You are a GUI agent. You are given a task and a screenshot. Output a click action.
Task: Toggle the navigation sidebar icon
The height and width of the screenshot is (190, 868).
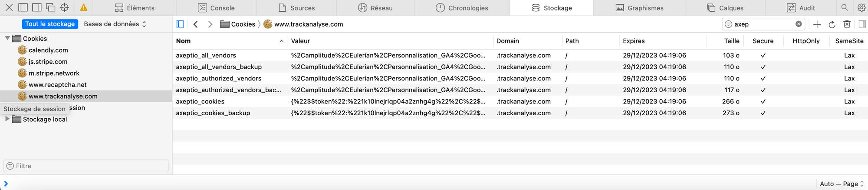(x=180, y=24)
